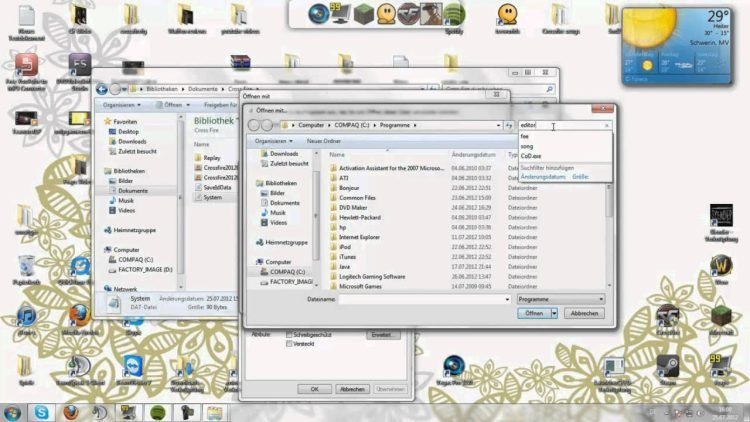This screenshot has width=750, height=422.
Task: Tick the Versteckt checkbox
Action: tap(289, 344)
